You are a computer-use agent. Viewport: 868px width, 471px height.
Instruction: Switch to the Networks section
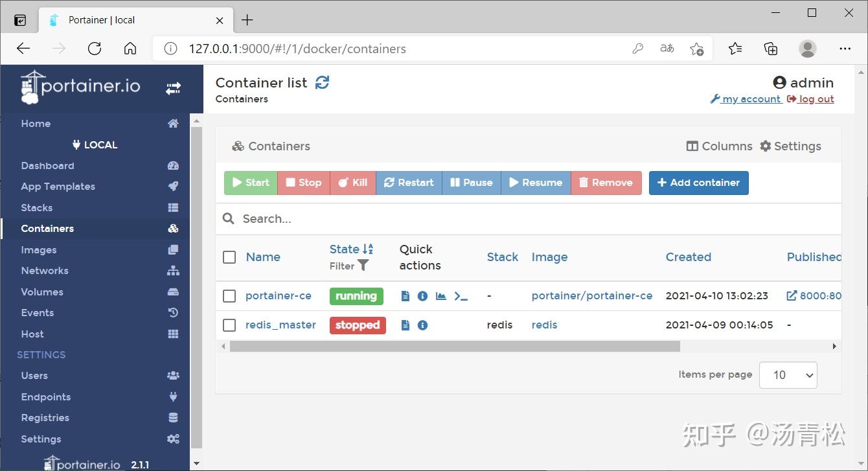(44, 270)
